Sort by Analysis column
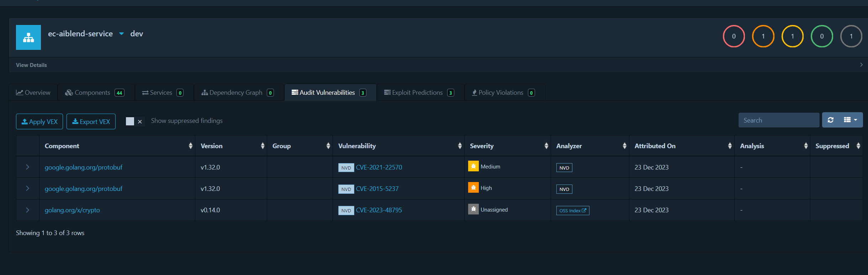 coord(772,146)
